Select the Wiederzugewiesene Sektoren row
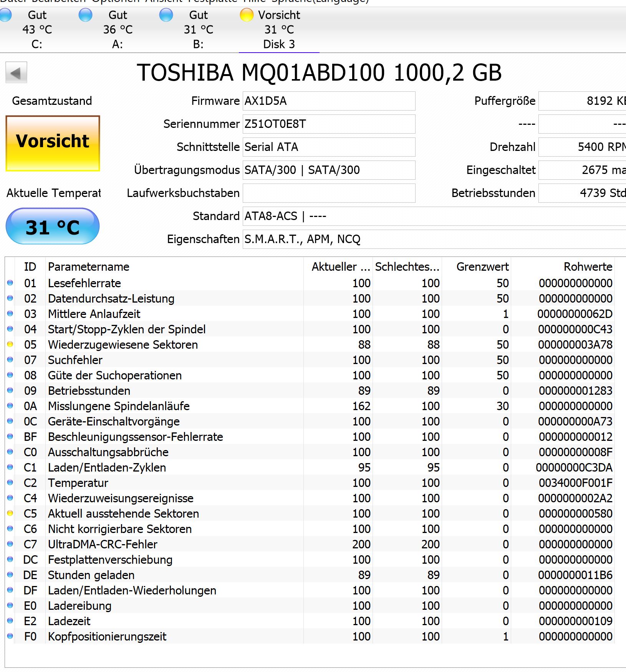626x672 pixels. [310, 344]
